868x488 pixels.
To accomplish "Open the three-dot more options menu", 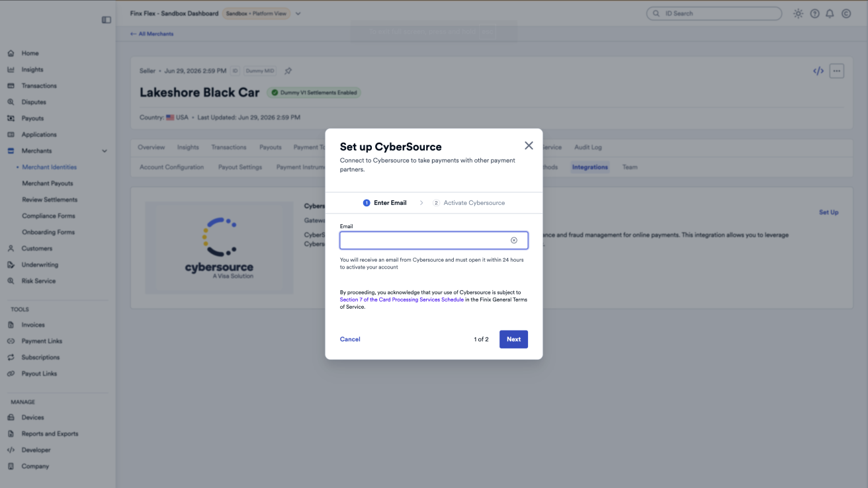I will click(x=837, y=71).
